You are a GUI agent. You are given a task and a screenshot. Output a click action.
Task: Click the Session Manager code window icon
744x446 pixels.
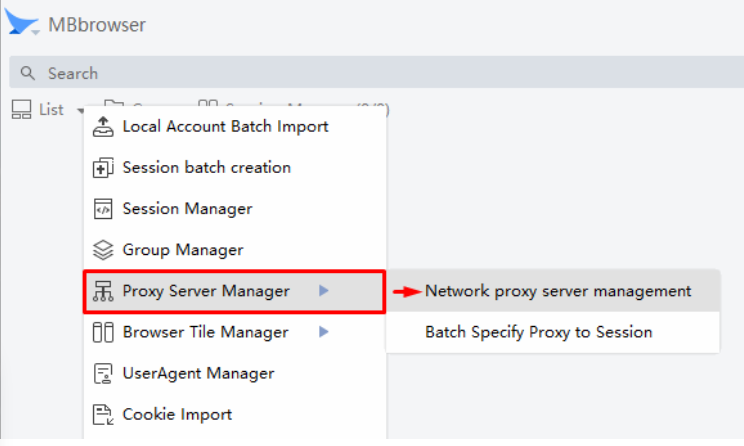click(x=103, y=209)
